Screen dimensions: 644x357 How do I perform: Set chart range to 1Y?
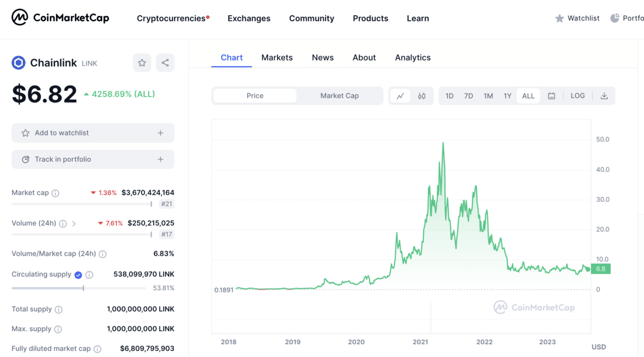508,96
